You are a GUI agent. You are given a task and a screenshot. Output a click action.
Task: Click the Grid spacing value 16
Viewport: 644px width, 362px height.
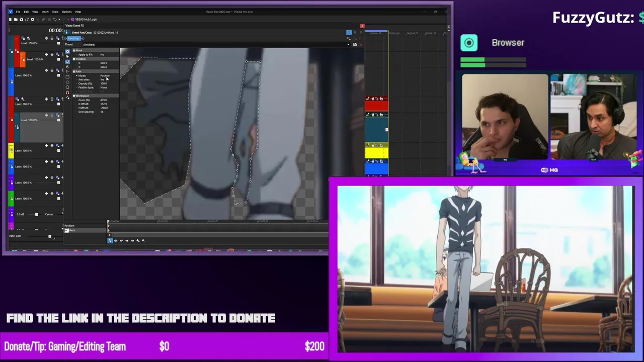102,112
